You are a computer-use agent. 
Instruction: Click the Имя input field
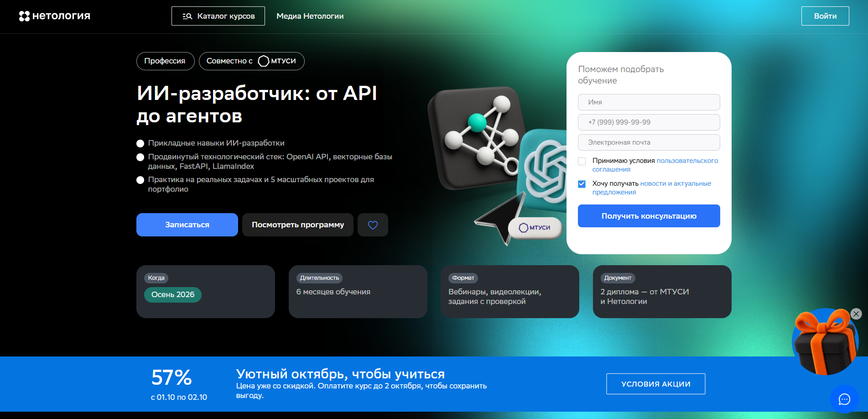[x=649, y=102]
